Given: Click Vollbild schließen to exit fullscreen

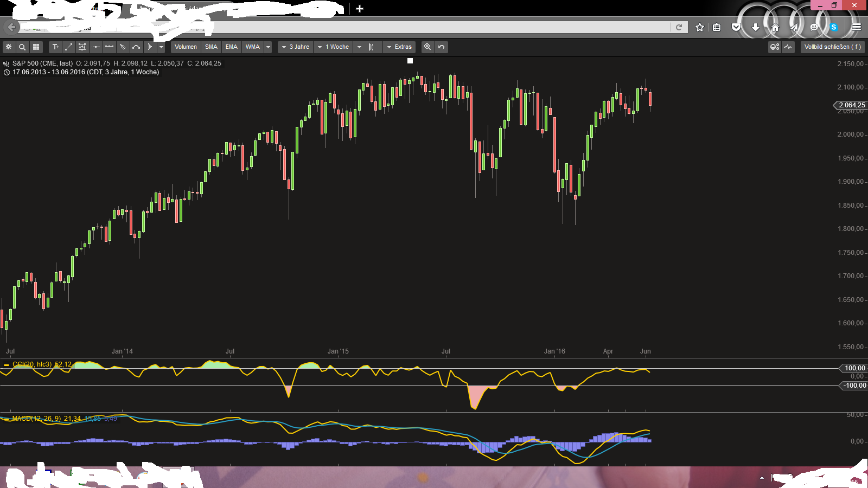Looking at the screenshot, I should pos(833,47).
